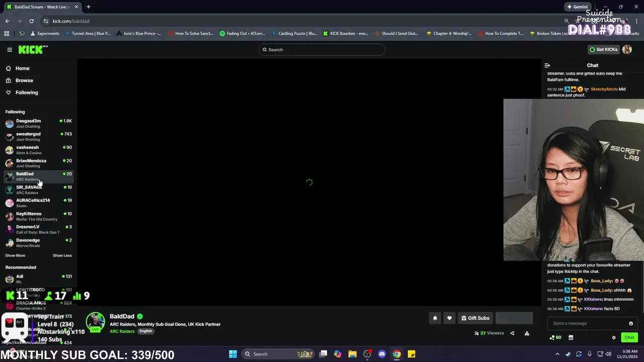Click the 27 Viewers count
Viewport: 644px width, 362px height.
coord(489,333)
